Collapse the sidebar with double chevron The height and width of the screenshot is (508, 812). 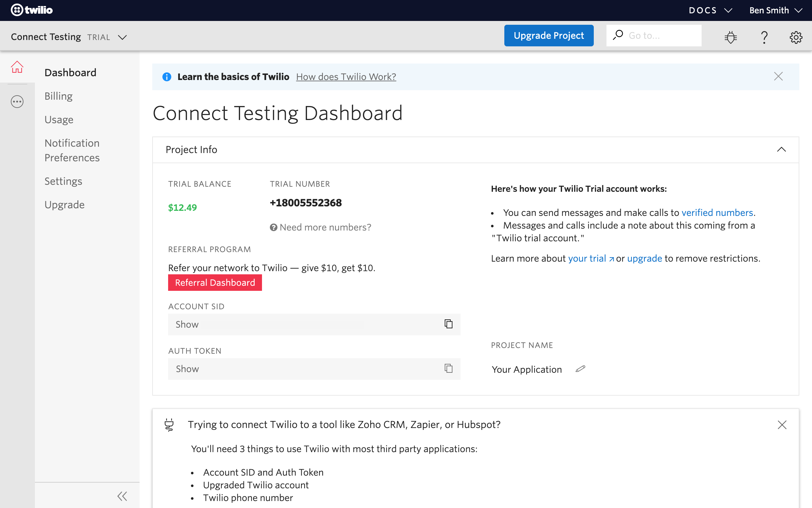click(x=122, y=496)
